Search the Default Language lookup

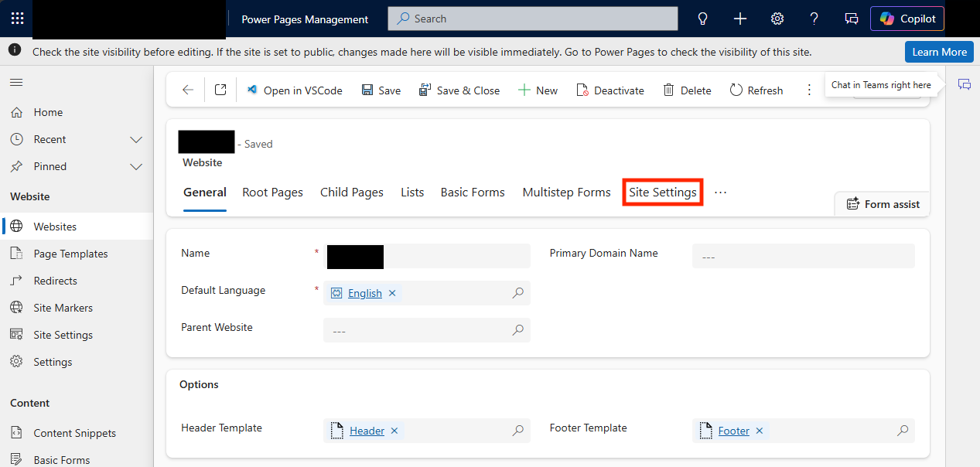(x=518, y=293)
